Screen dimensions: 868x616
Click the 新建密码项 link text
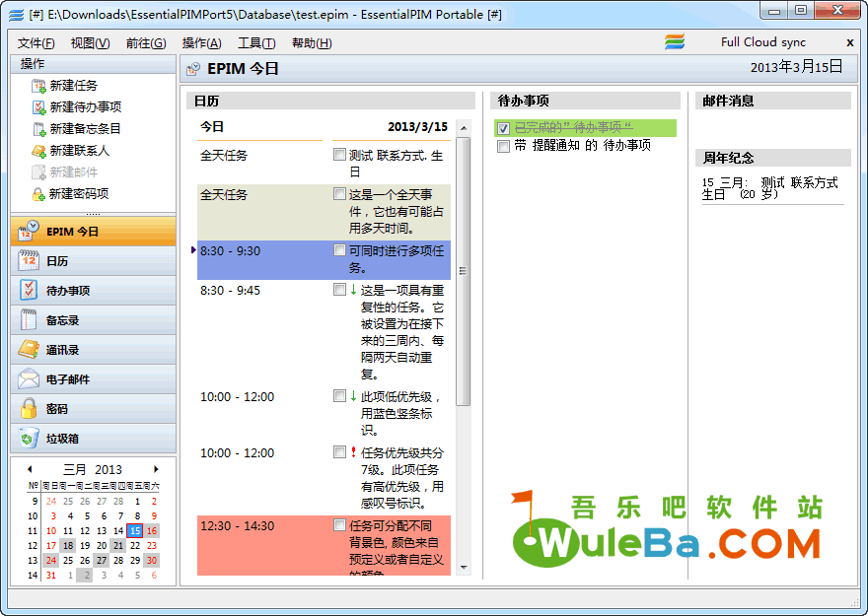[79, 194]
